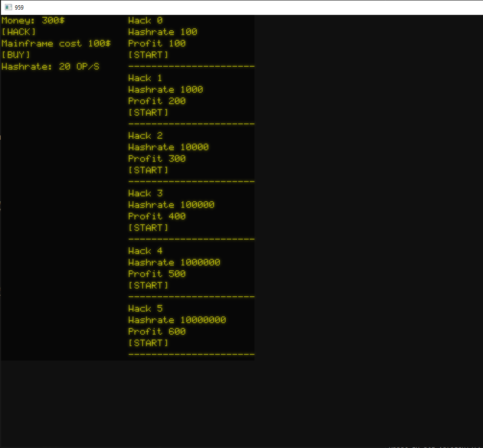
Task: Start Hack 4 with its [START] button
Action: point(148,285)
